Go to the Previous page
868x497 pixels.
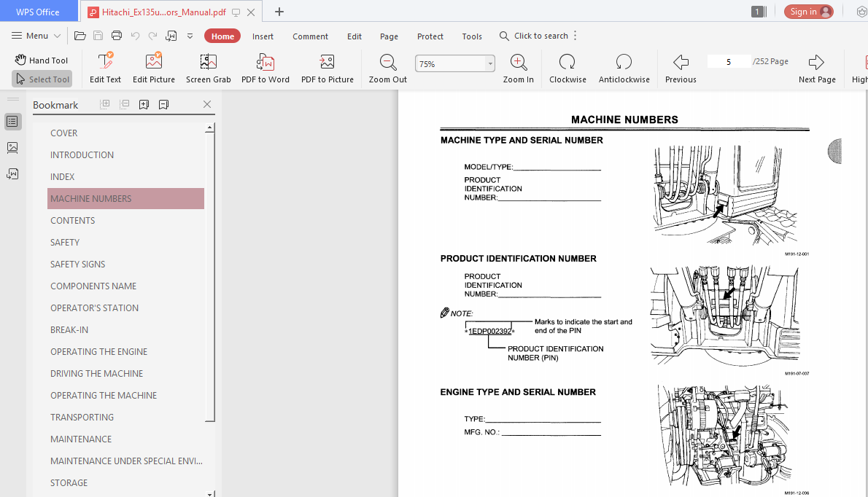(x=681, y=68)
